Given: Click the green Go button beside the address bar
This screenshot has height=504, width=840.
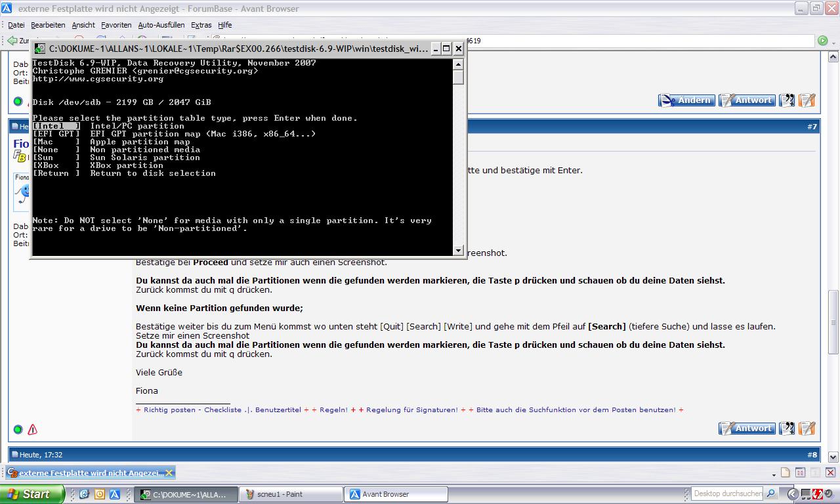Looking at the screenshot, I should click(x=822, y=41).
